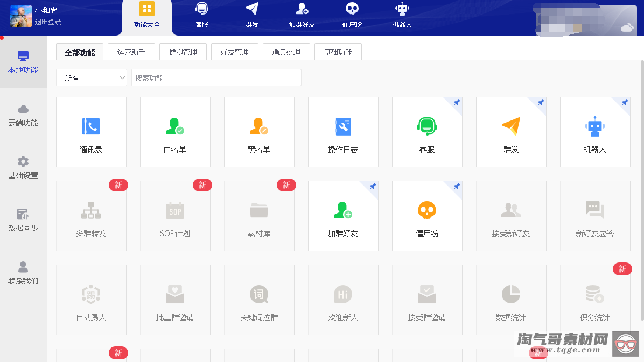This screenshot has width=644, height=362.
Task: Open the 黑名单 blacklist tile
Action: (259, 132)
